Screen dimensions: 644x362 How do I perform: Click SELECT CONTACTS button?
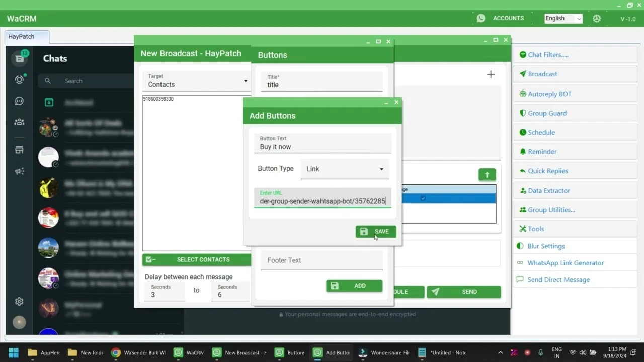click(x=197, y=260)
